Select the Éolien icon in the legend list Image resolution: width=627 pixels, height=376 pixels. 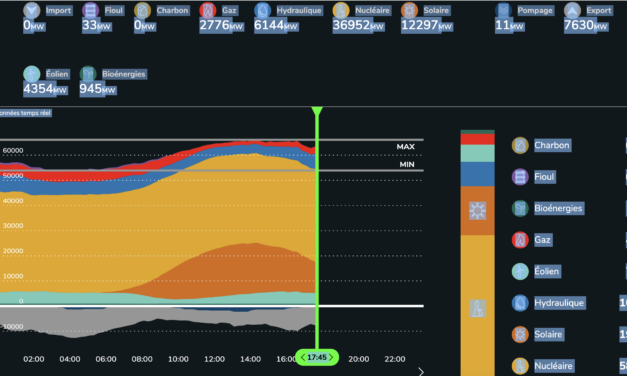(x=520, y=271)
